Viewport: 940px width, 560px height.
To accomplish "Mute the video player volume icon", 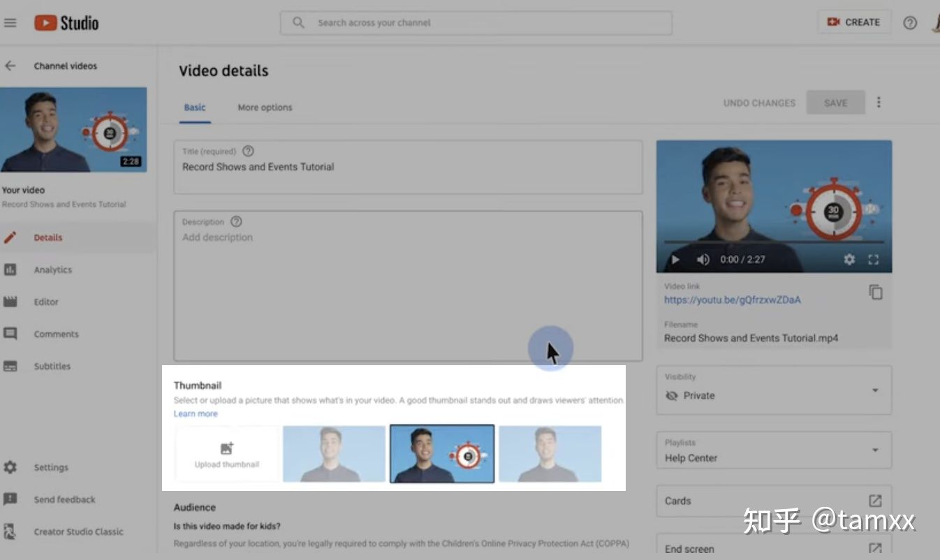I will 703,259.
